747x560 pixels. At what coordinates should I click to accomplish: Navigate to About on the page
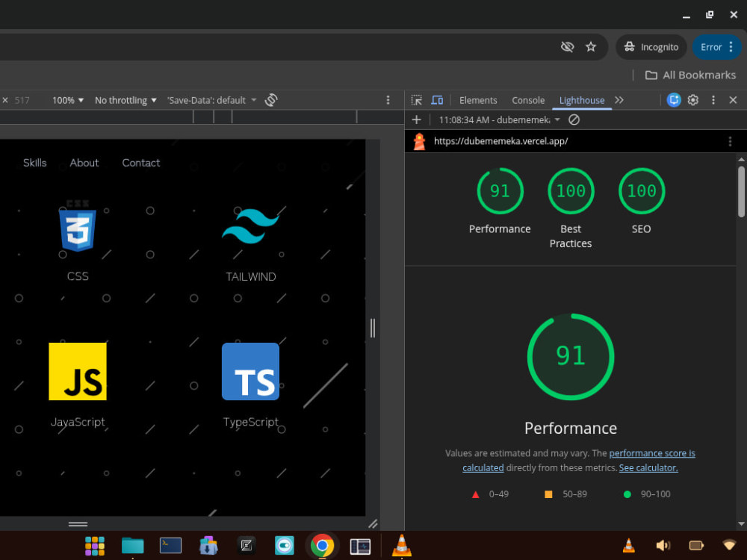click(x=84, y=163)
